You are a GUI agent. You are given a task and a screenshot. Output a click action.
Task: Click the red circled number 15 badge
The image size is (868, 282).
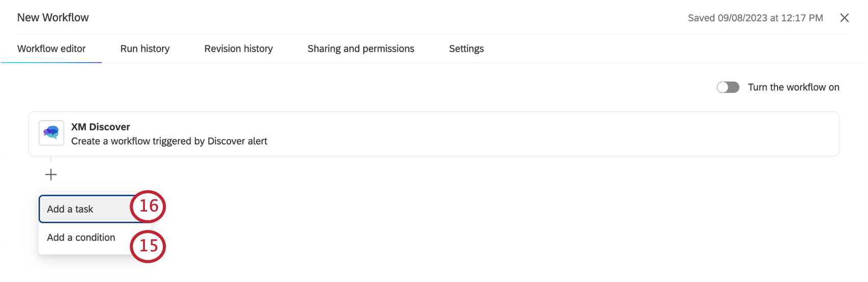coord(148,246)
